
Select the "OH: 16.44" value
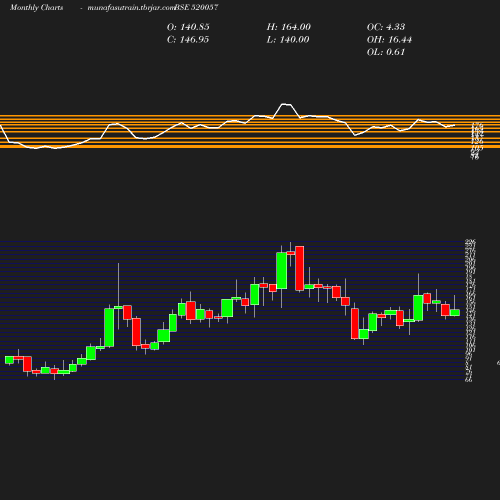[x=389, y=40]
